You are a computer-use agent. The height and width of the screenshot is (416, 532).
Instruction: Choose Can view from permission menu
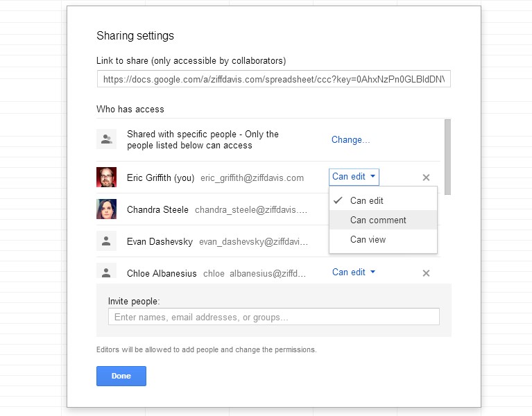tap(368, 240)
